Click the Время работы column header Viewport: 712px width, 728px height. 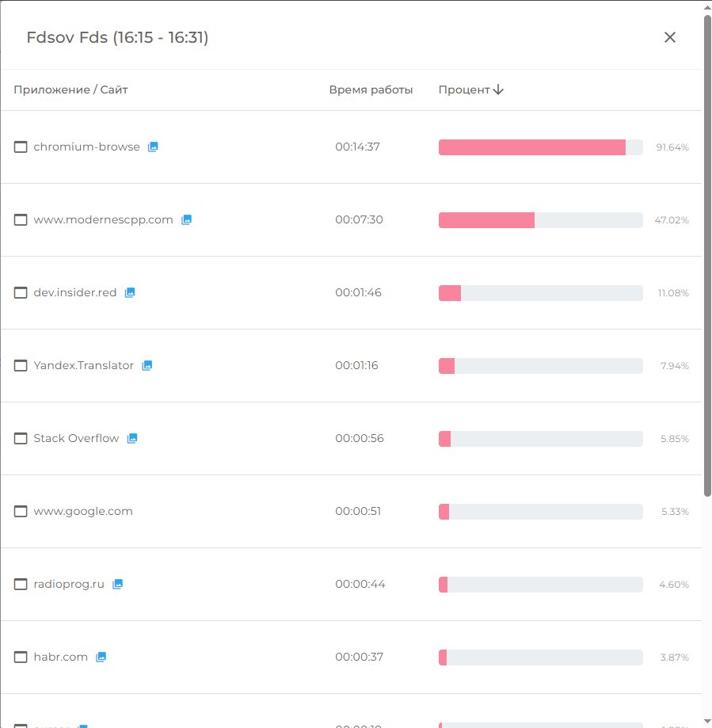371,90
